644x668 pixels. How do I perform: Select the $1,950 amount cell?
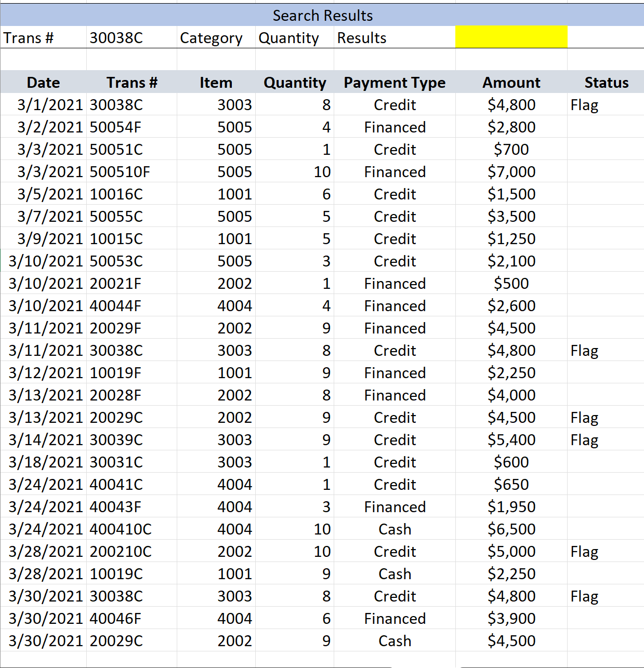[511, 506]
